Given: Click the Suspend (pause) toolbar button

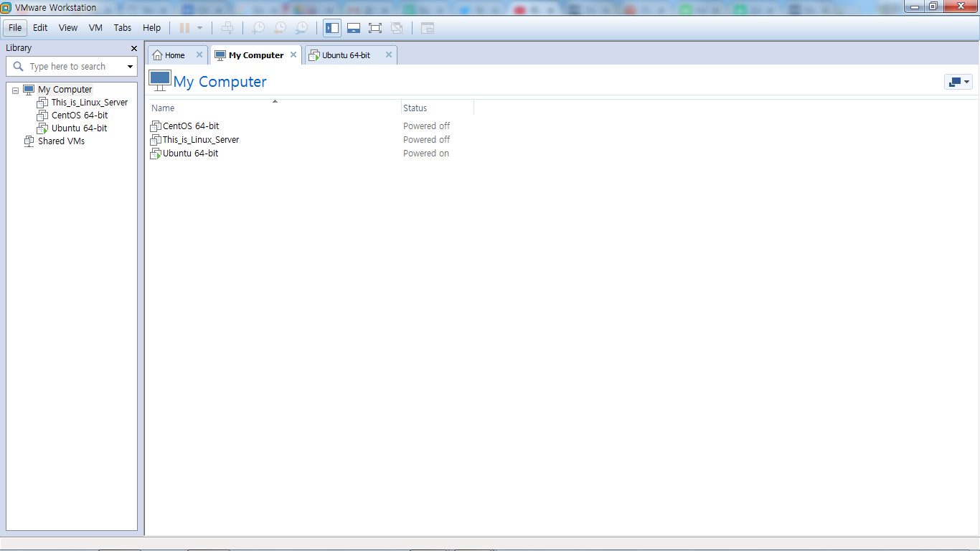Looking at the screenshot, I should [x=184, y=28].
